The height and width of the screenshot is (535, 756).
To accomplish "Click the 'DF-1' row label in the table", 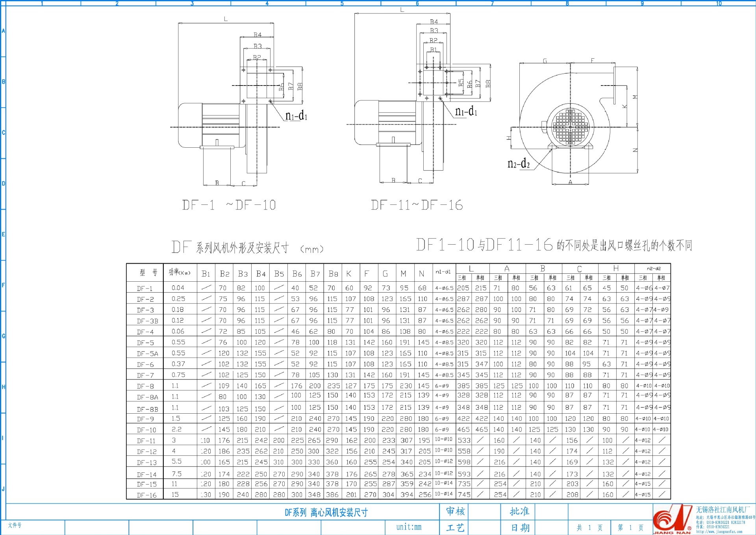I will tap(145, 289).
